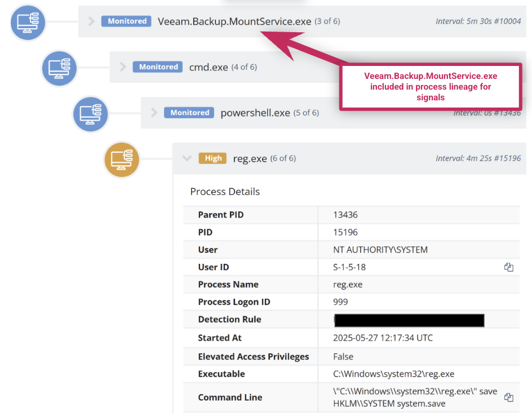532x416 pixels.
Task: Click the Interval 4m 25s #15196 text
Action: tap(478, 158)
